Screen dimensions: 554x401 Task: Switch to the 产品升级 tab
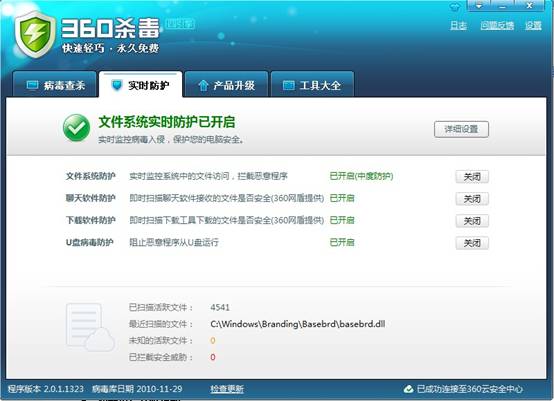coord(226,85)
